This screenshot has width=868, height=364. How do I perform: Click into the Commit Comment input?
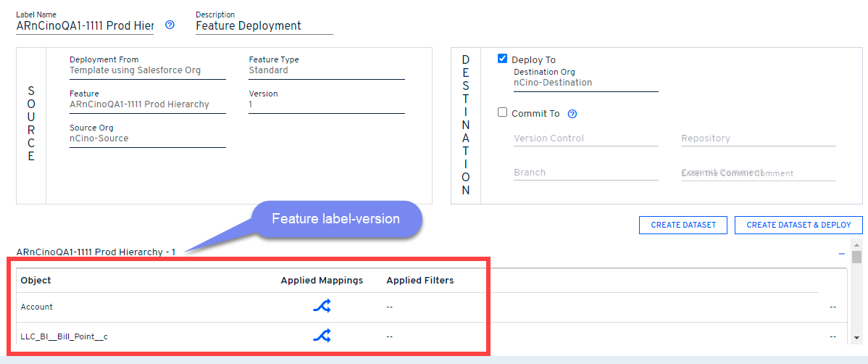[758, 173]
